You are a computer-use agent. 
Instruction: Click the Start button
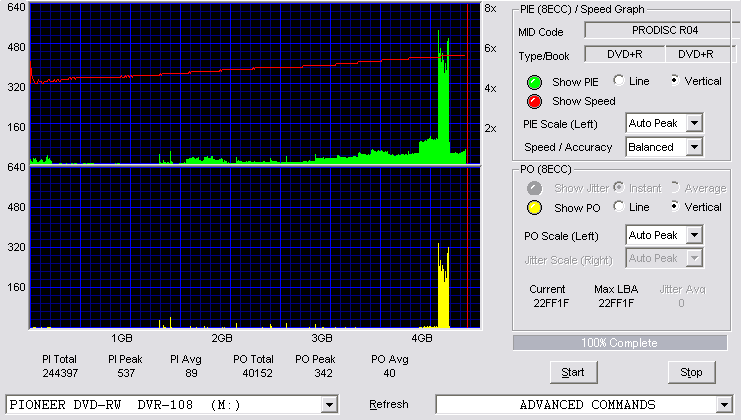574,373
